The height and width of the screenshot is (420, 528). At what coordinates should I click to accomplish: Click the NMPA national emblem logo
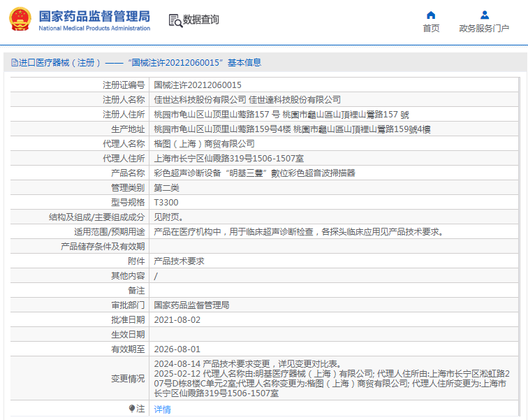(20, 20)
